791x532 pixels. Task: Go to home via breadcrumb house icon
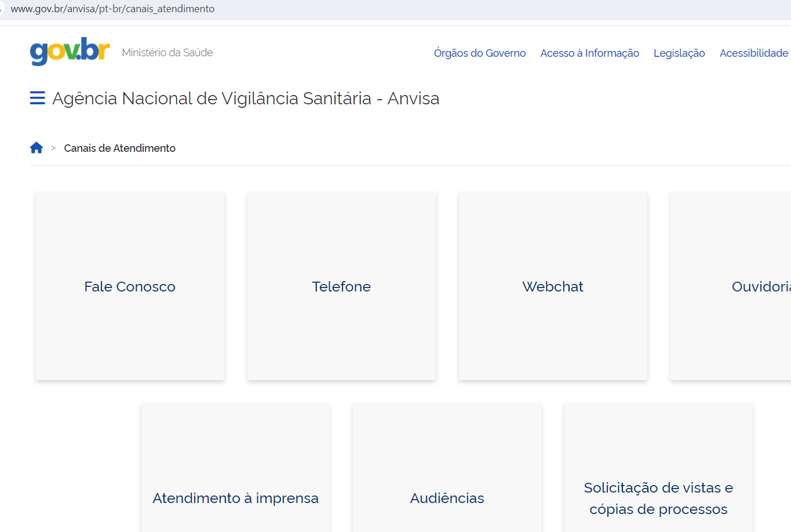[x=37, y=148]
